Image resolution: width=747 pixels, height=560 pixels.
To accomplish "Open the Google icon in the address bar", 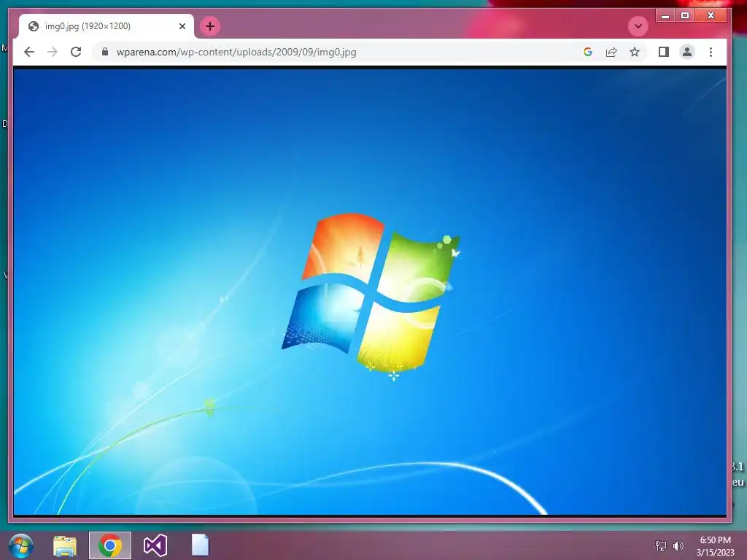I will 588,52.
